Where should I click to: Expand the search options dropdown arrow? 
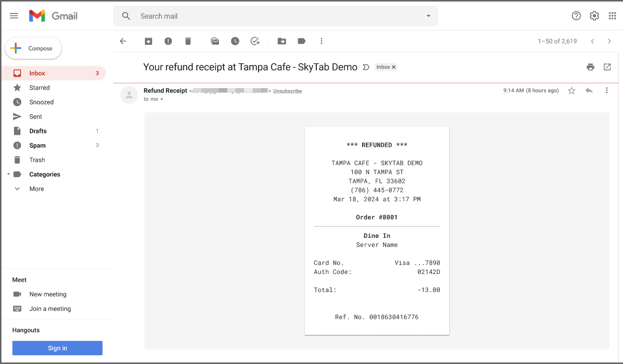[x=428, y=16]
